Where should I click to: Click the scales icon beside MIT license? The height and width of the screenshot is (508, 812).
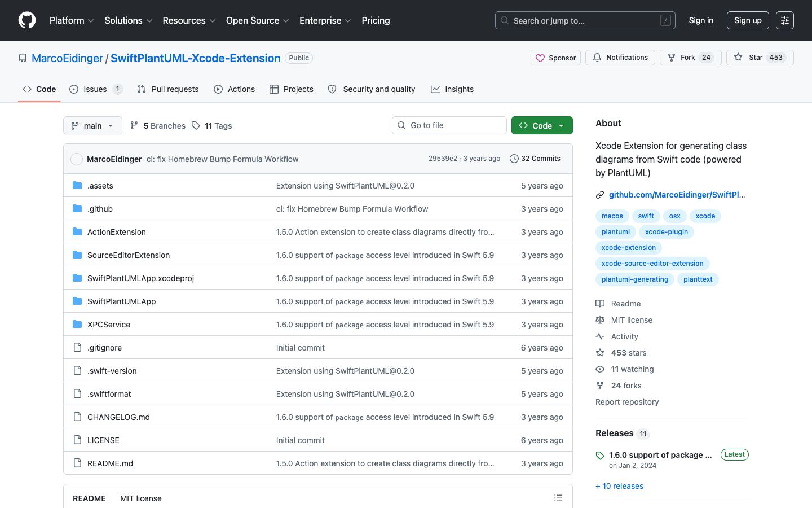point(600,320)
